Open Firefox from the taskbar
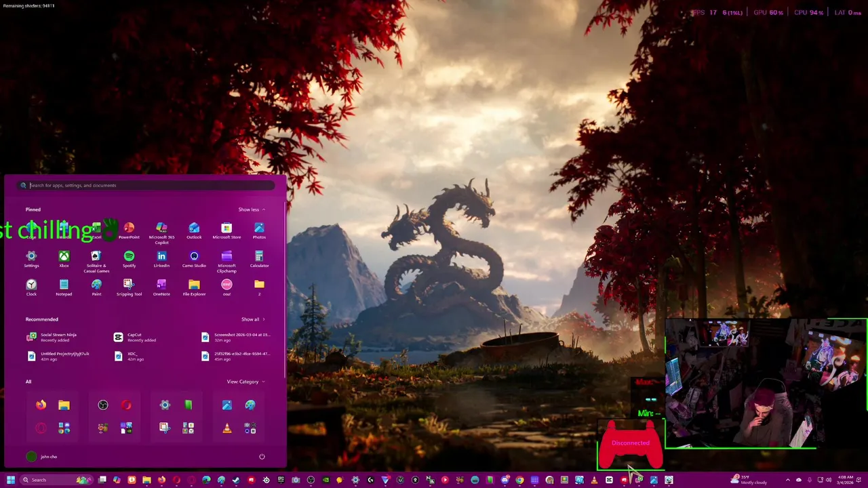This screenshot has width=868, height=488. pos(161,480)
